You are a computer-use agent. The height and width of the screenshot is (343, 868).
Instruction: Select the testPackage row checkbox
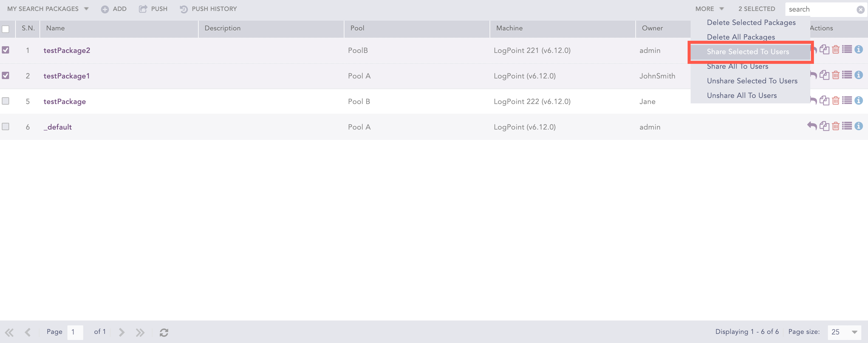pyautogui.click(x=6, y=101)
